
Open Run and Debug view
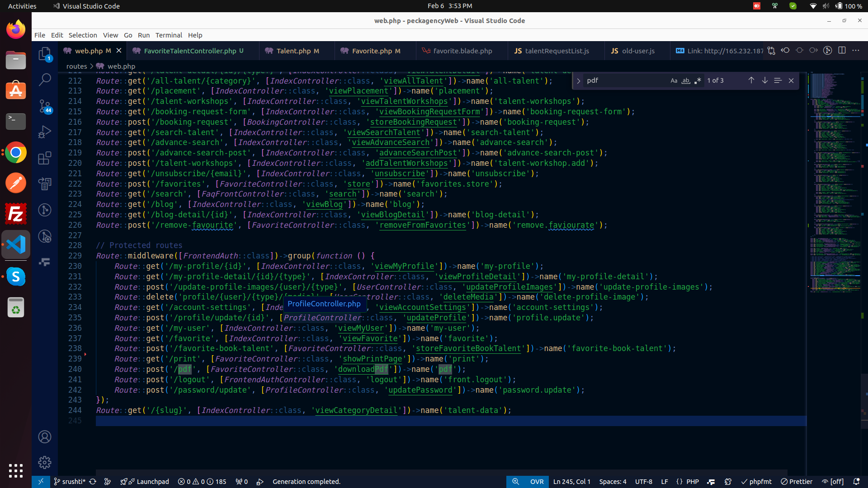(44, 132)
